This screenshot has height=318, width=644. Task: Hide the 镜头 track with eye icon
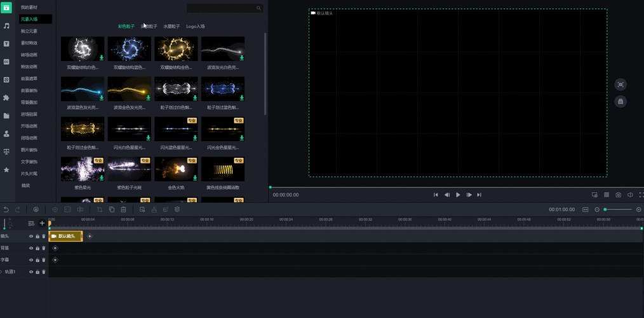(31, 236)
